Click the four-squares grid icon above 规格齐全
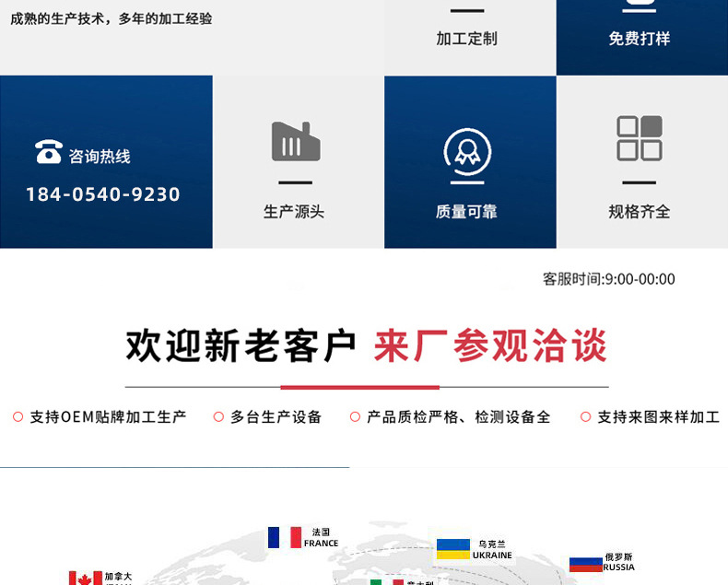728x585 pixels. point(640,138)
